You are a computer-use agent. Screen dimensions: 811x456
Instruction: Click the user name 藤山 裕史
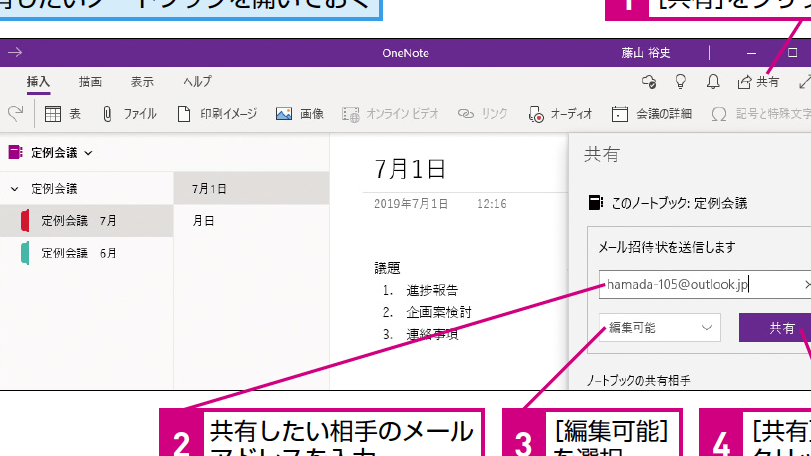[x=646, y=53]
